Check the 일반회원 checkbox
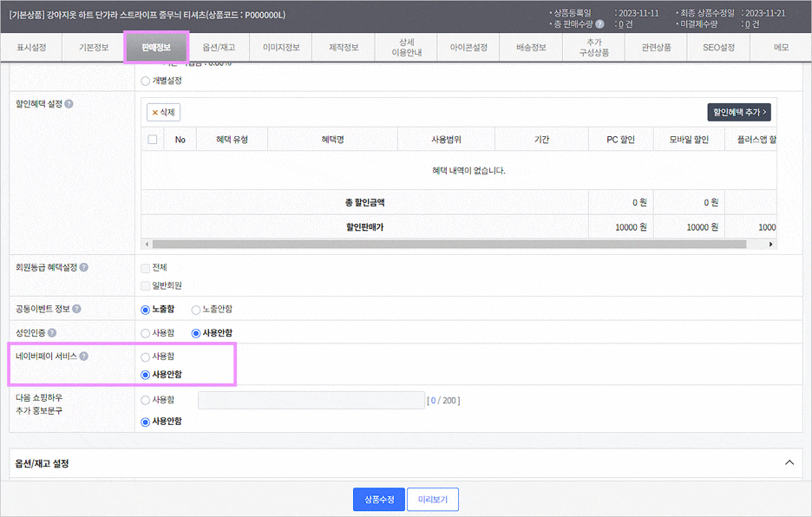Screen dimensions: 812x517 pyautogui.click(x=146, y=286)
